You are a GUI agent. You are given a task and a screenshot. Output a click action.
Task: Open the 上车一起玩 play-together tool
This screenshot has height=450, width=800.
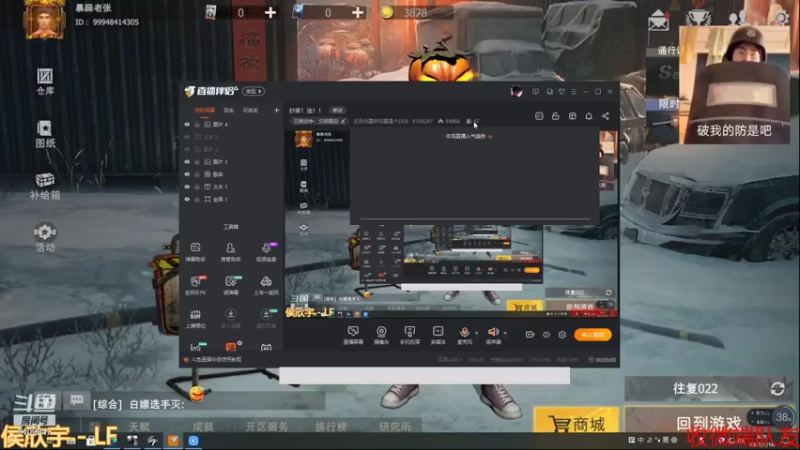(x=266, y=285)
